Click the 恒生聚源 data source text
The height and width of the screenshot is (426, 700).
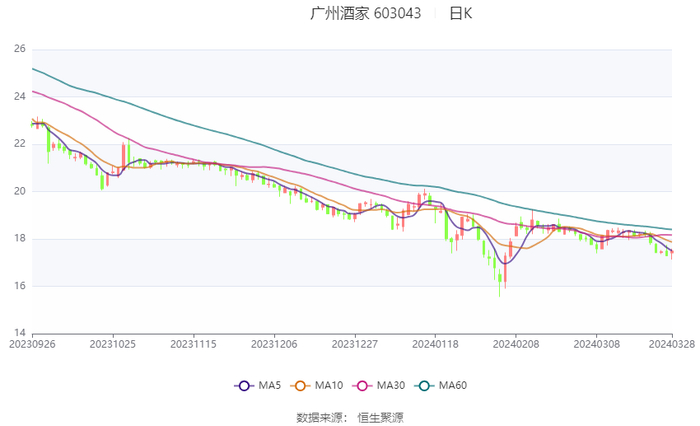point(380,417)
